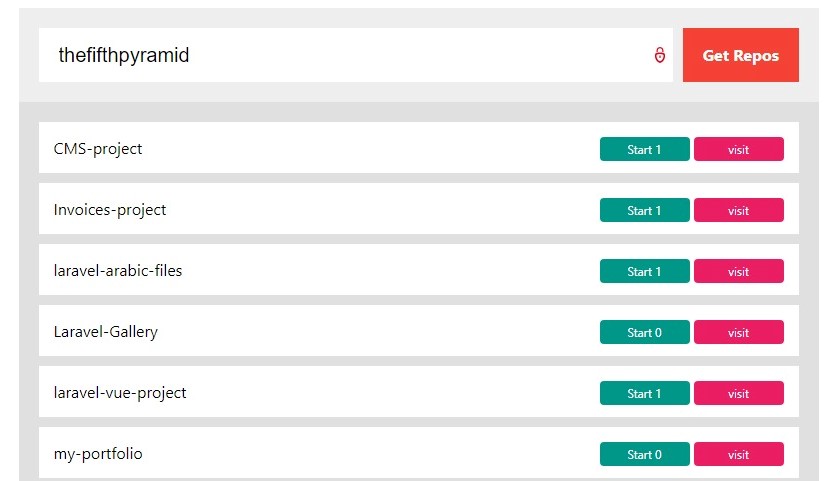The height and width of the screenshot is (481, 836).
Task: Click the stars button for laravel-vue-project
Action: [644, 393]
